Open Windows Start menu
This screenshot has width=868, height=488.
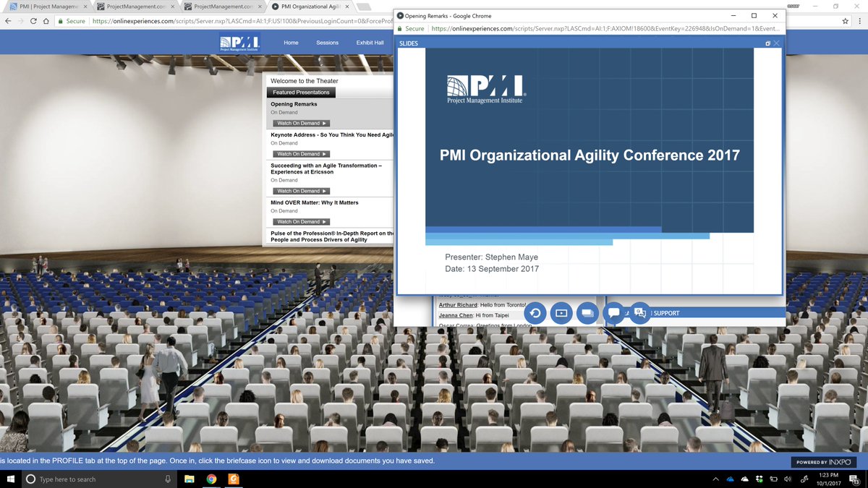pos(9,479)
